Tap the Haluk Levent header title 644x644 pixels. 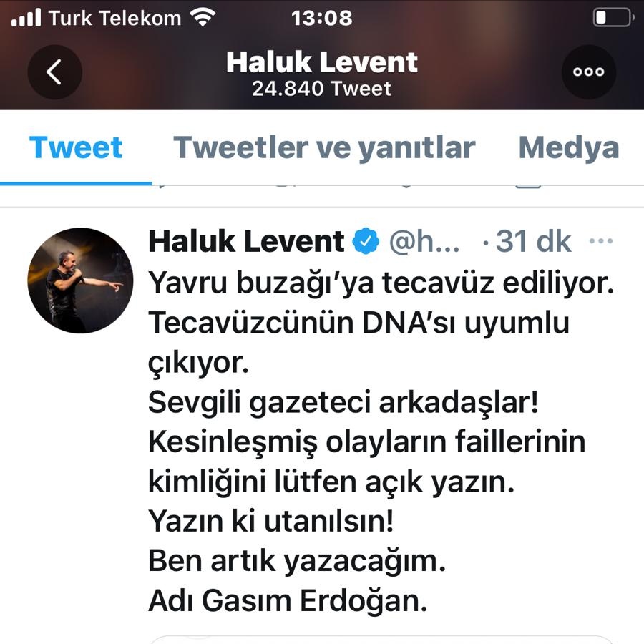click(x=321, y=62)
